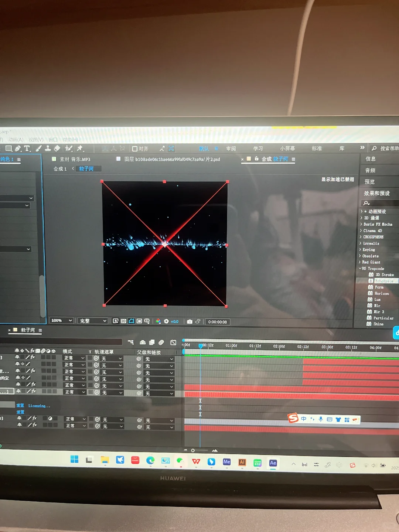
Task: Click the region of interest icon
Action: (139, 321)
